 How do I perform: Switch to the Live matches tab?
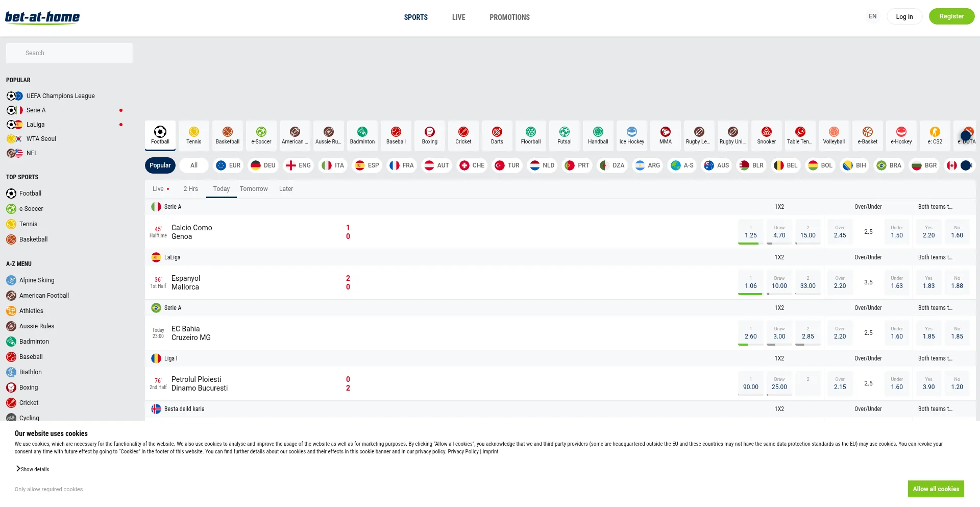[x=161, y=189]
